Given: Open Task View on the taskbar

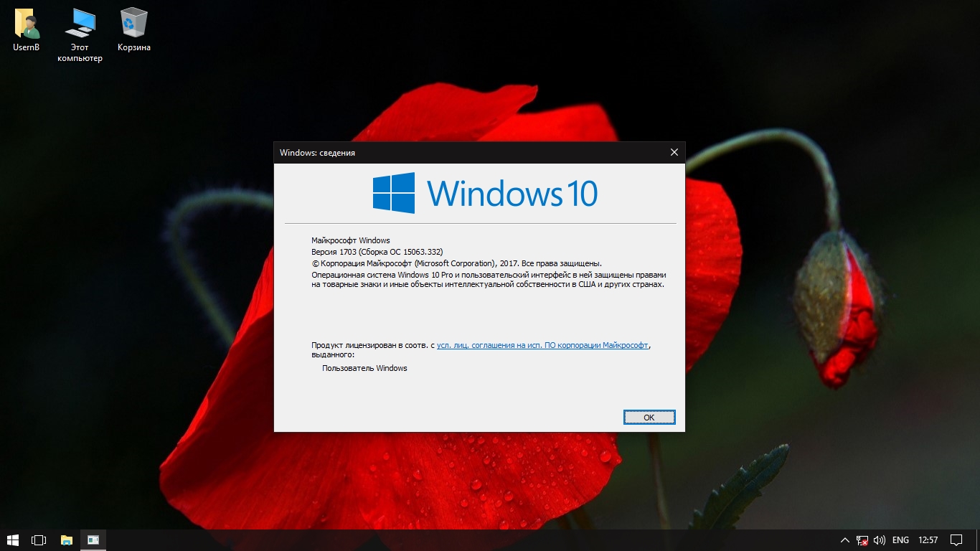Looking at the screenshot, I should [39, 540].
